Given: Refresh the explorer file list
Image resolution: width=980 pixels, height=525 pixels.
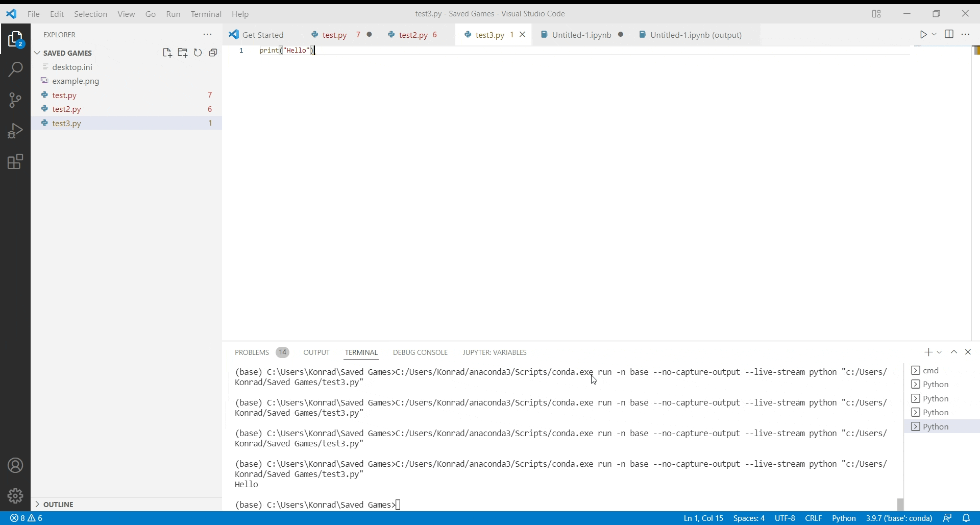Looking at the screenshot, I should (x=198, y=53).
